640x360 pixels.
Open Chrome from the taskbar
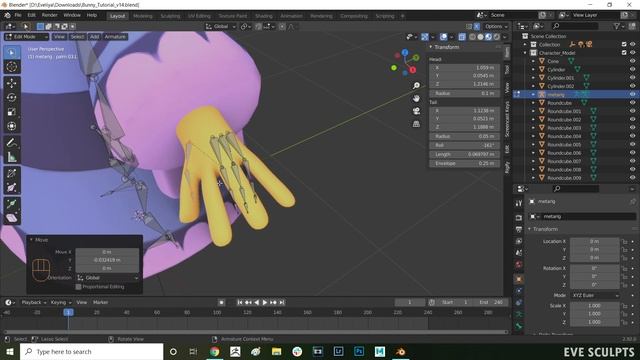[214, 351]
